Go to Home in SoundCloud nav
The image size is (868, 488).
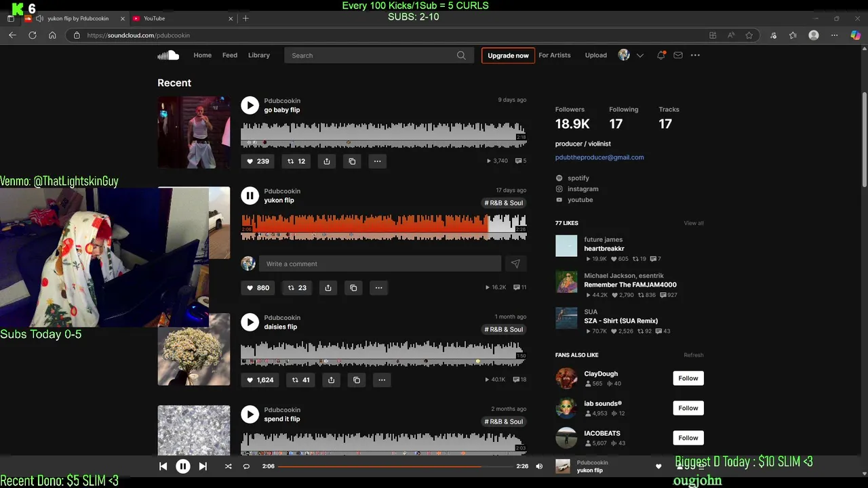click(202, 56)
